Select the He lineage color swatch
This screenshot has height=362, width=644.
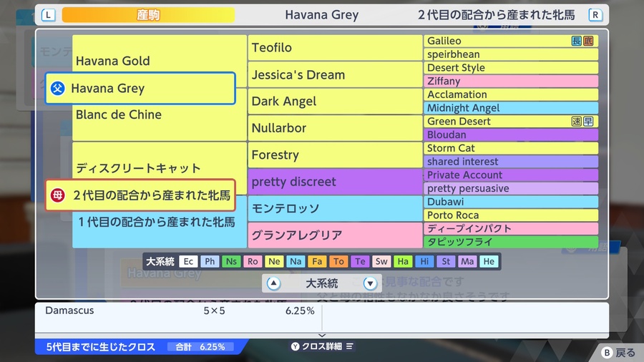pos(489,261)
